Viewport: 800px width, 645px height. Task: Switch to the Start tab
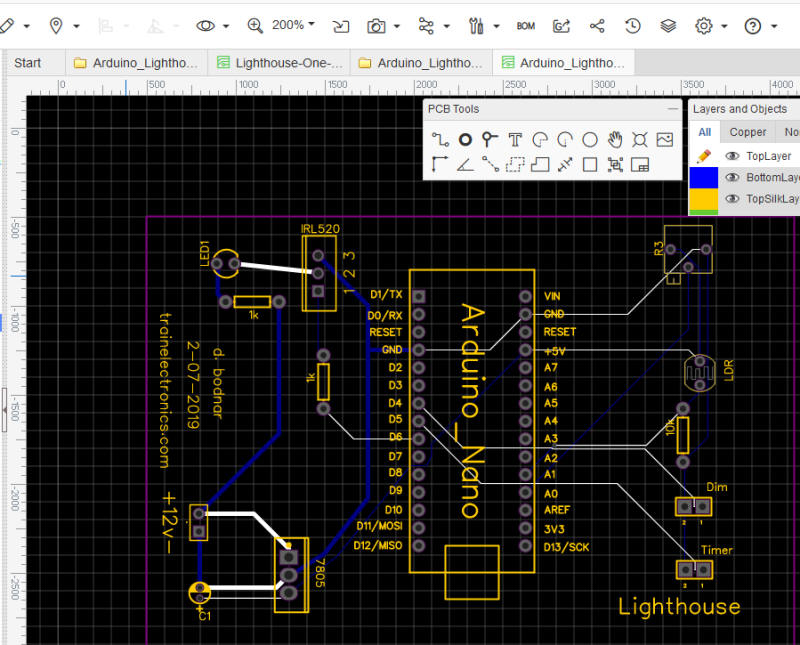pyautogui.click(x=28, y=63)
